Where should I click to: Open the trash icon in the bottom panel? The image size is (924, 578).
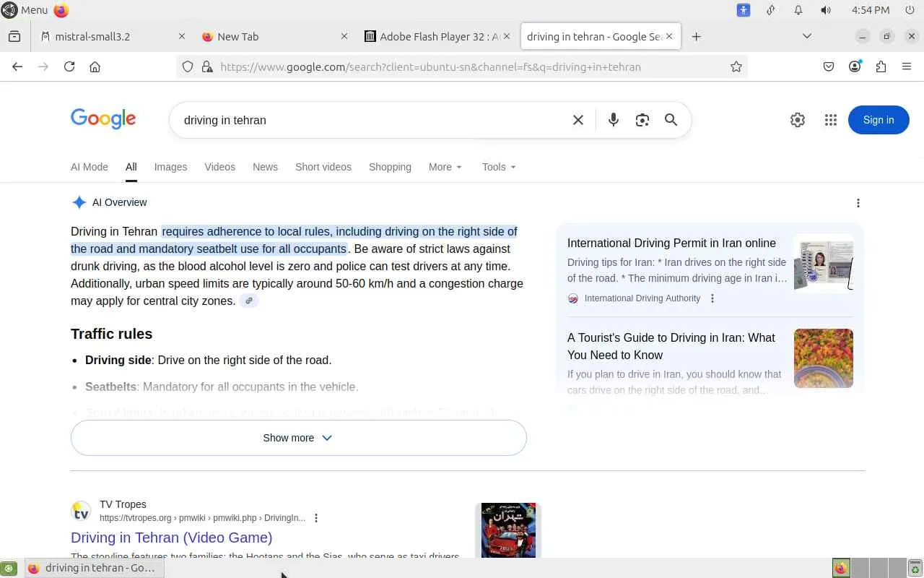(x=915, y=569)
